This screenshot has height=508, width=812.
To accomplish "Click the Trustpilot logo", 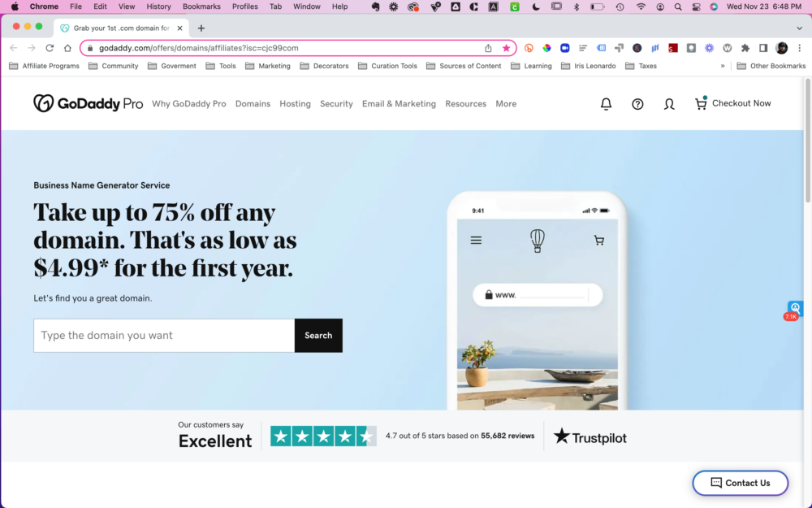I will click(x=590, y=437).
